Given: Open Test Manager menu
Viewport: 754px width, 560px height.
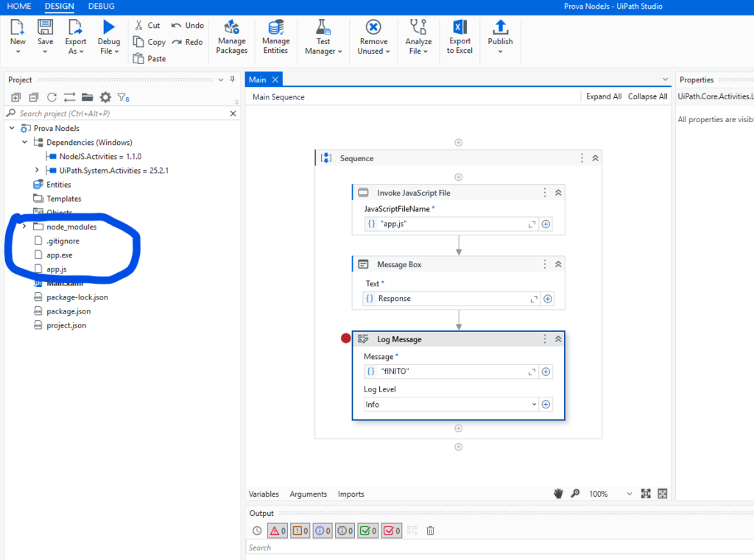Looking at the screenshot, I should click(323, 37).
